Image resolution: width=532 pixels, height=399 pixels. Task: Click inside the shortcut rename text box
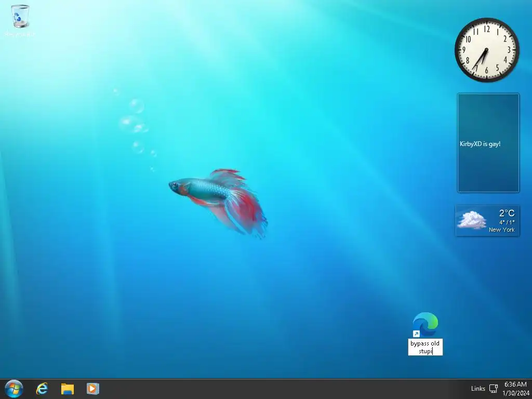pos(425,347)
